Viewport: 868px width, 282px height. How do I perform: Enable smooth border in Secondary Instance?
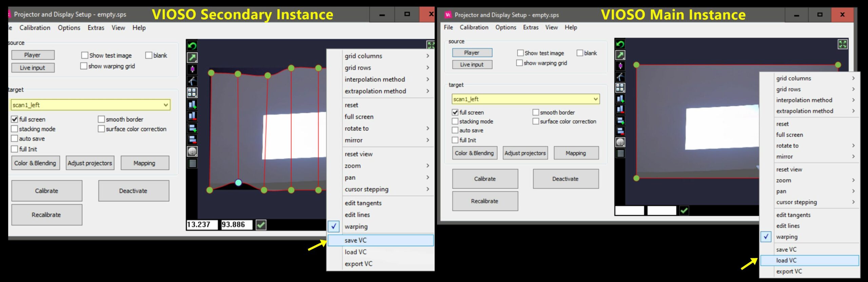click(x=101, y=119)
